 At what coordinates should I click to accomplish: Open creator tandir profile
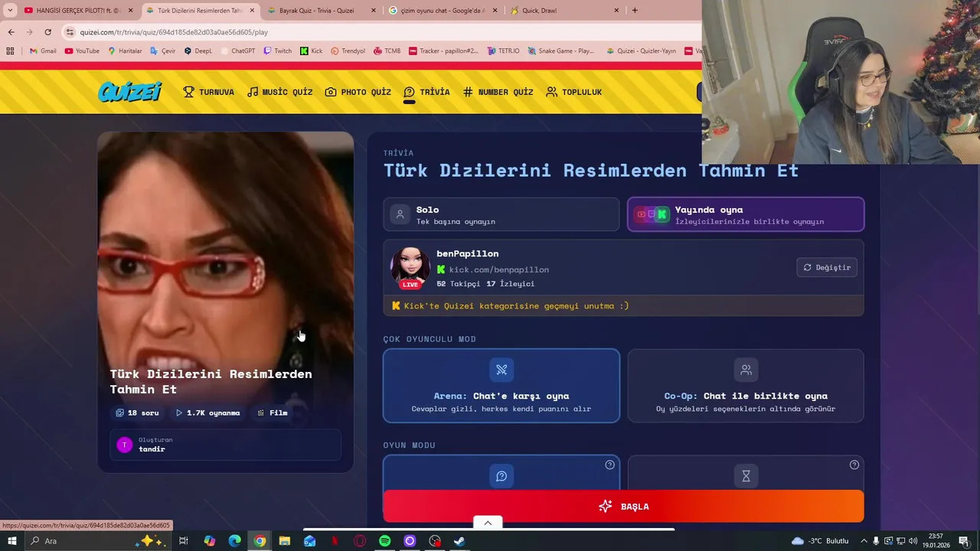226,445
